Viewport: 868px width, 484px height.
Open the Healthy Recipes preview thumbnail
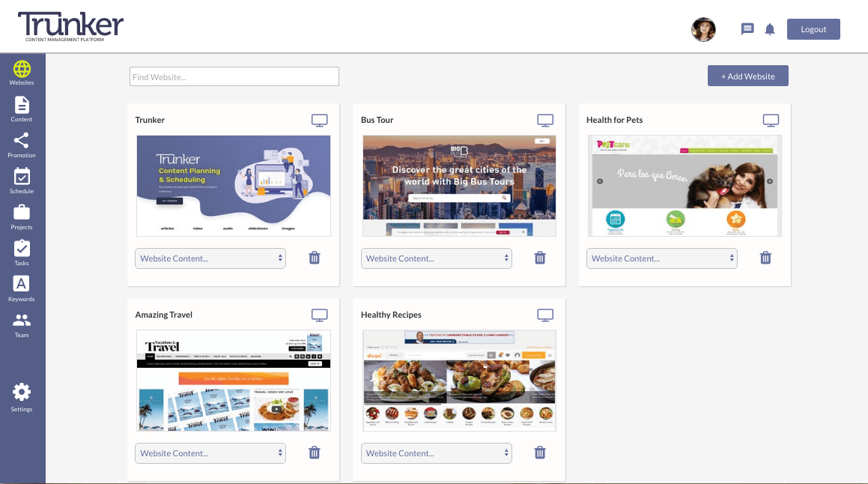460,381
